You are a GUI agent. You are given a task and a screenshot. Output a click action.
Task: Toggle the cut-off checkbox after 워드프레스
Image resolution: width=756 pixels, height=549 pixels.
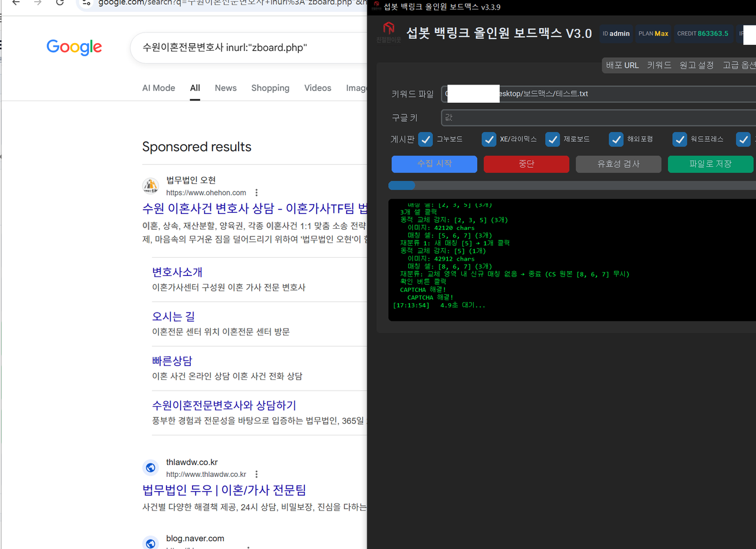pos(744,139)
